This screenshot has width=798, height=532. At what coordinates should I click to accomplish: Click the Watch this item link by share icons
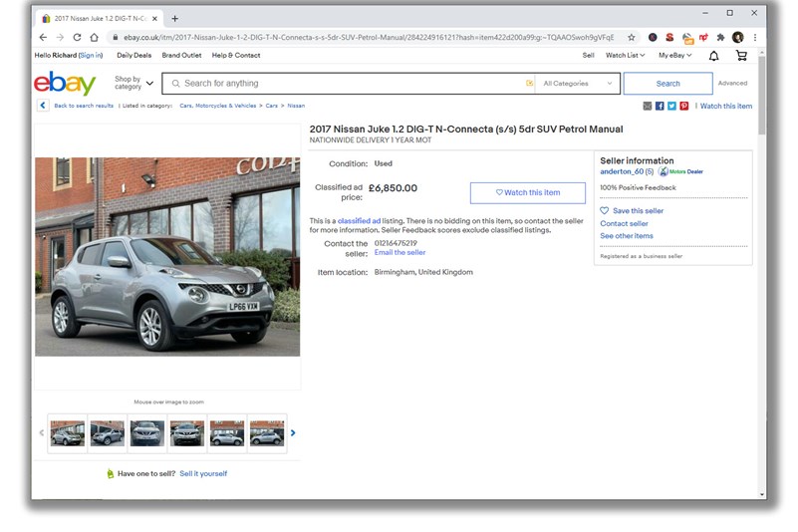[725, 106]
